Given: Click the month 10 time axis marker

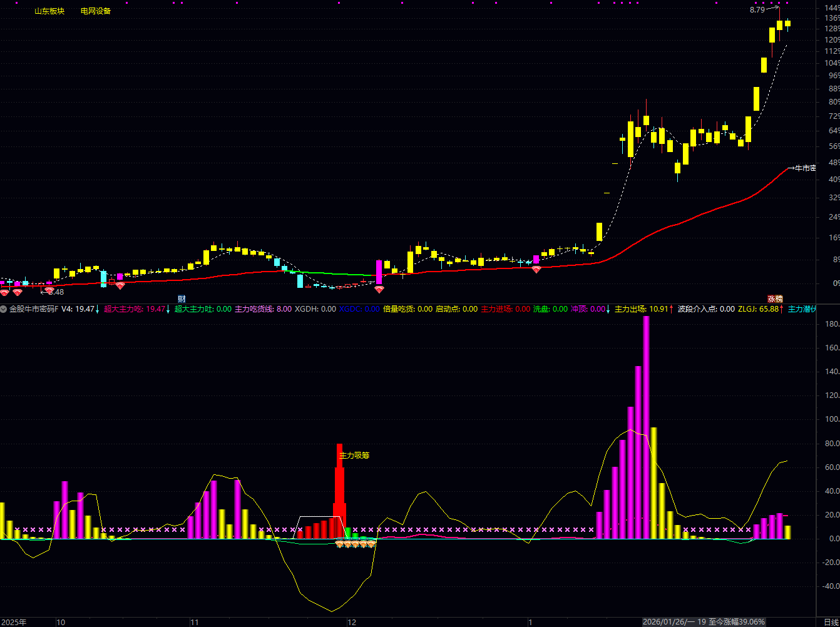Looking at the screenshot, I should tap(61, 622).
